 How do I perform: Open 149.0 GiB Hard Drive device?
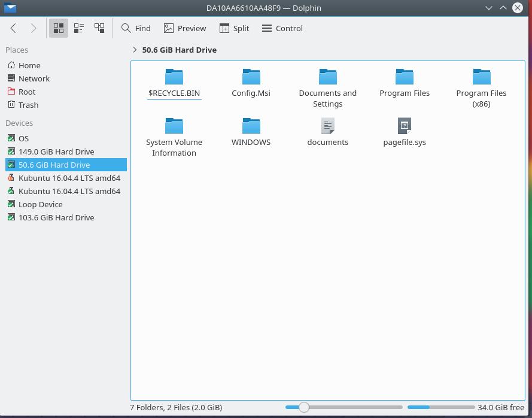pyautogui.click(x=56, y=152)
